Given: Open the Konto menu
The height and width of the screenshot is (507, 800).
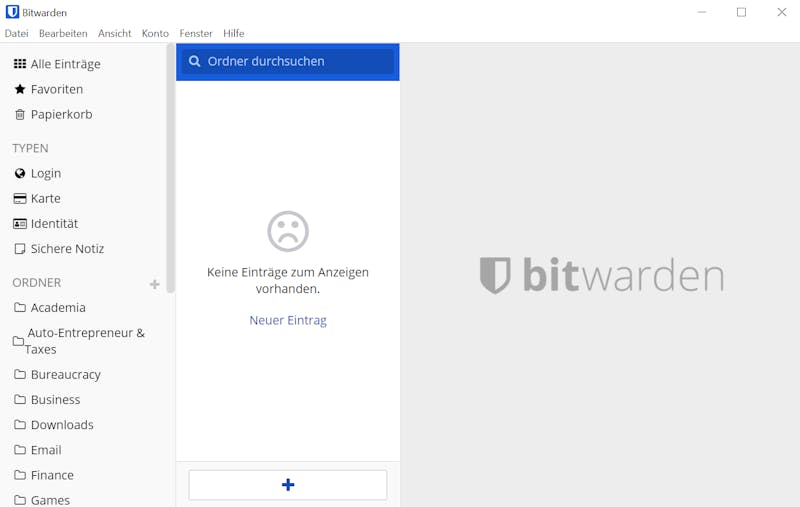Looking at the screenshot, I should tap(155, 33).
